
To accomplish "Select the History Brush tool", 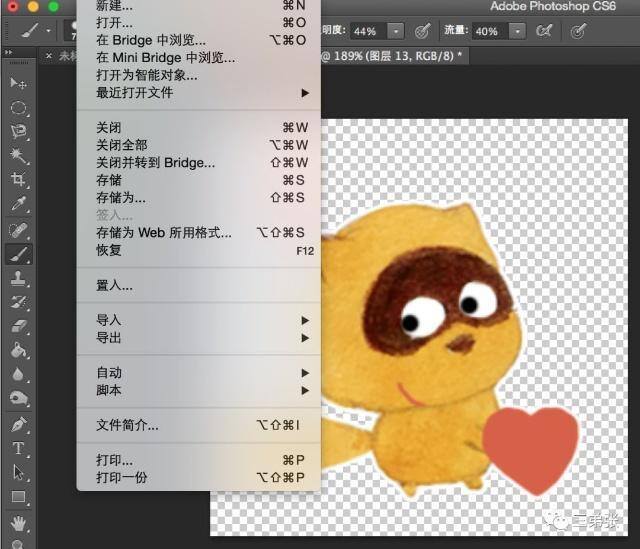I will point(18,302).
